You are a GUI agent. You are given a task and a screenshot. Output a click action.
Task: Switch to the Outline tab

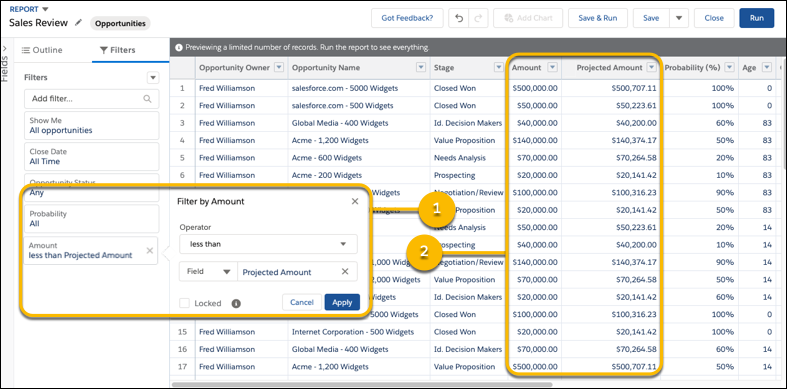[42, 50]
